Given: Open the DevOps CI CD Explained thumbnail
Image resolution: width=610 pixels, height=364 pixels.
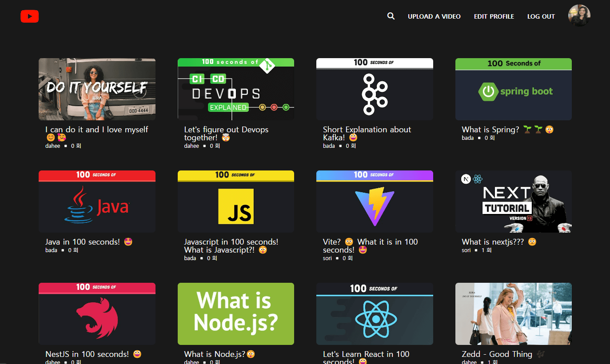Looking at the screenshot, I should 235,89.
